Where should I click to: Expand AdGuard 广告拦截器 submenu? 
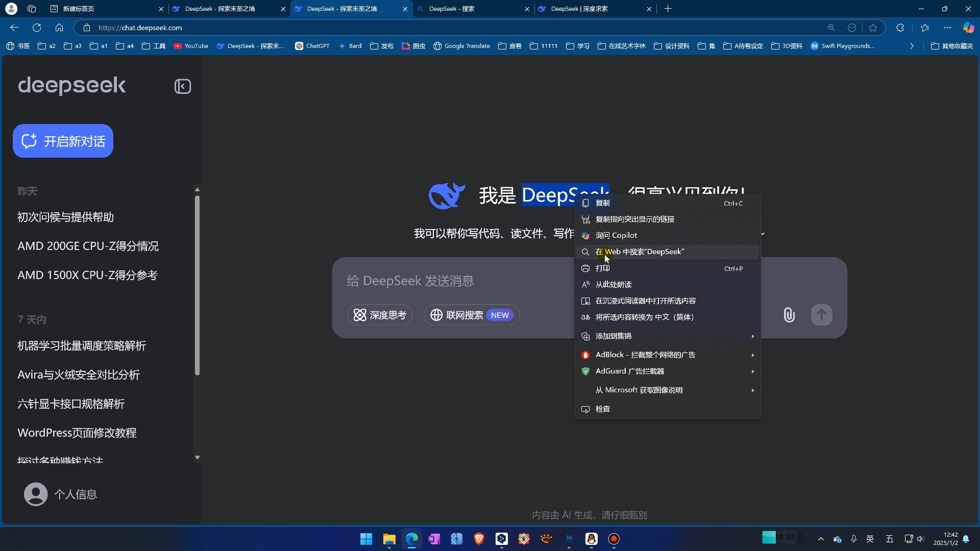click(668, 371)
